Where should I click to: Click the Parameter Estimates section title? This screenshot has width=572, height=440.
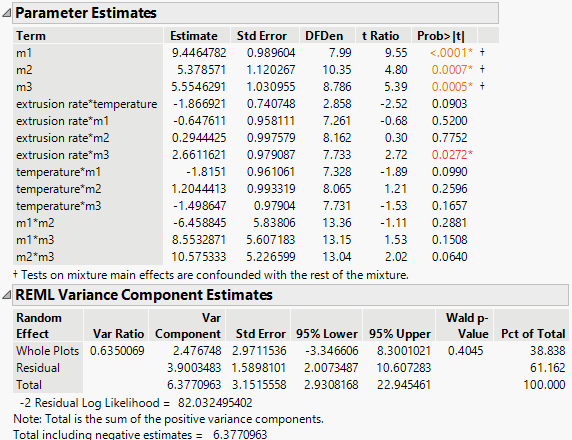(x=86, y=13)
